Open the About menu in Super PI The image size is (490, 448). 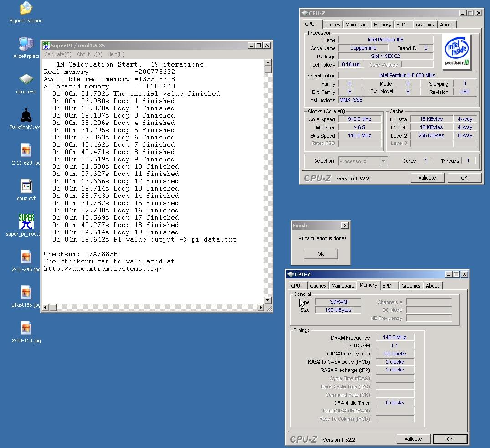tap(89, 54)
